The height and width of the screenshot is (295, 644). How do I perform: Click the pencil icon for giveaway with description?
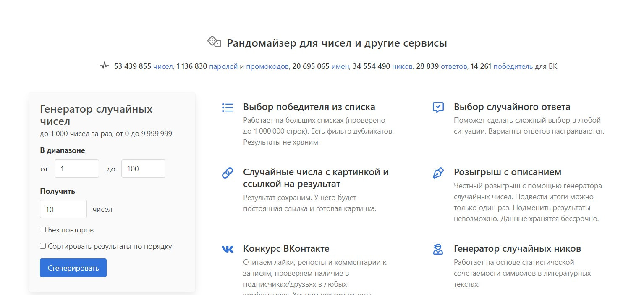point(437,172)
